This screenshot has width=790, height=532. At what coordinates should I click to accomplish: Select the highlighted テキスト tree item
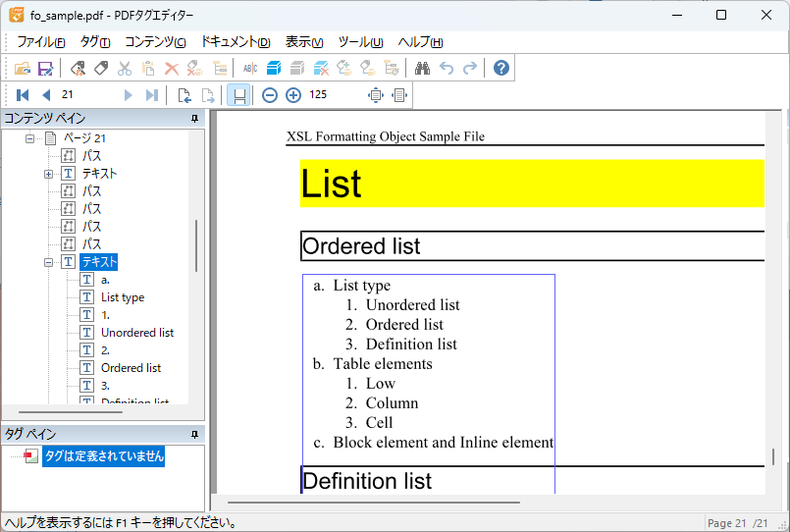click(x=99, y=261)
